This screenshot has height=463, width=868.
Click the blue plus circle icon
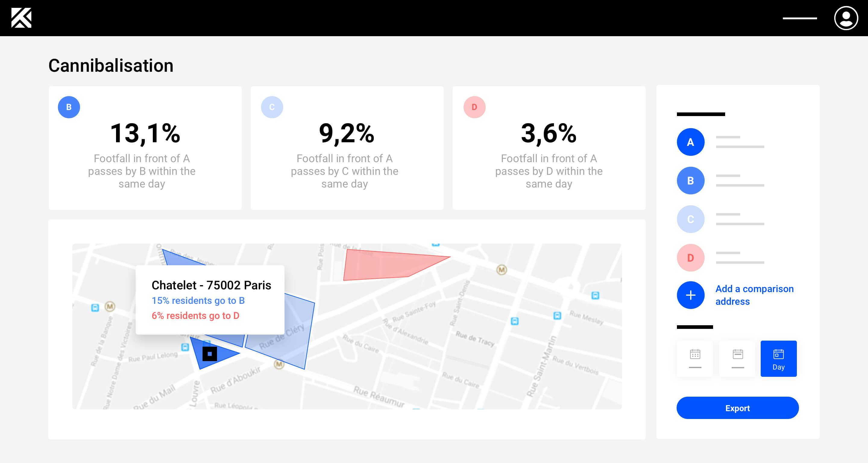[690, 295]
